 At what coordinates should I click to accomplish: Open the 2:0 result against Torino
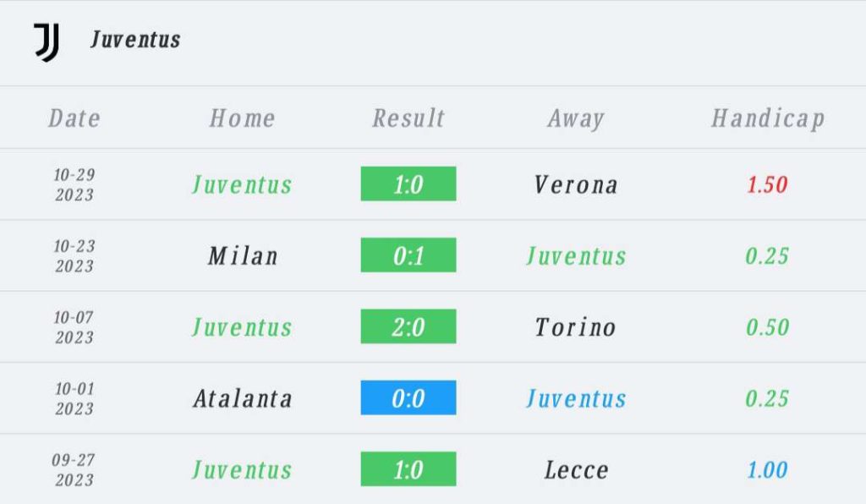(x=408, y=326)
